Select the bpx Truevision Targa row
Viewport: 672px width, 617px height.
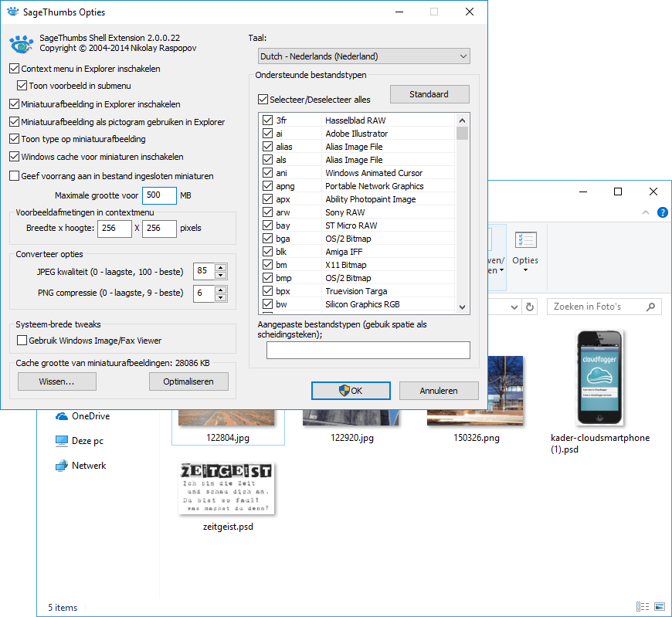358,291
